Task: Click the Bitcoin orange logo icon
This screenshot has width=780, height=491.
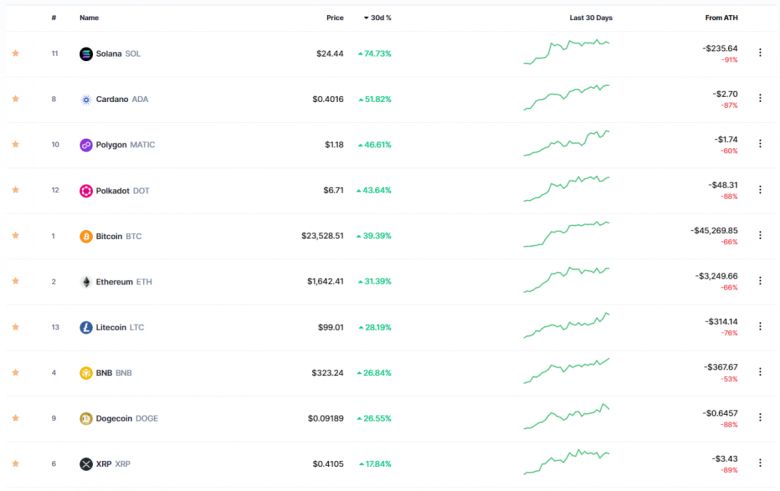Action: (86, 237)
